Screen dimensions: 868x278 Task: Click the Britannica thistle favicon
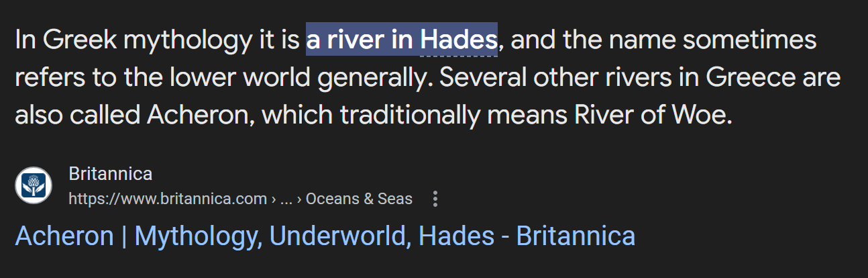34,185
